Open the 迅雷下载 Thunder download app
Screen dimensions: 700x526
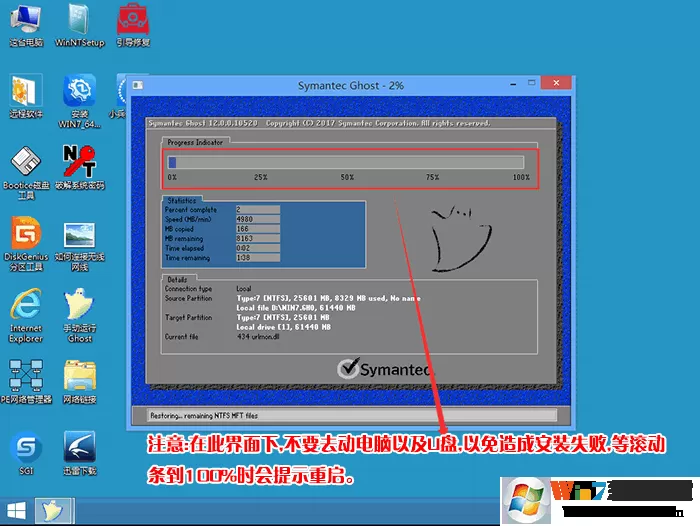point(79,453)
